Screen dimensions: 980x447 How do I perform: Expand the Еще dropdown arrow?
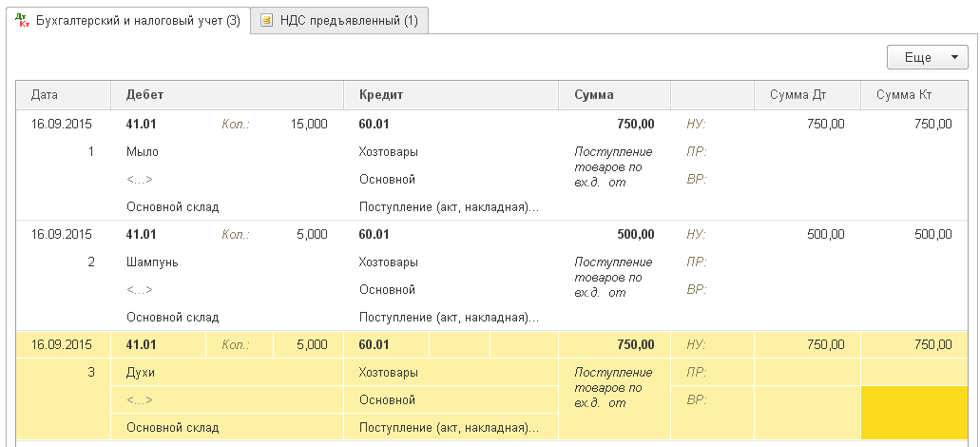pyautogui.click(x=953, y=58)
